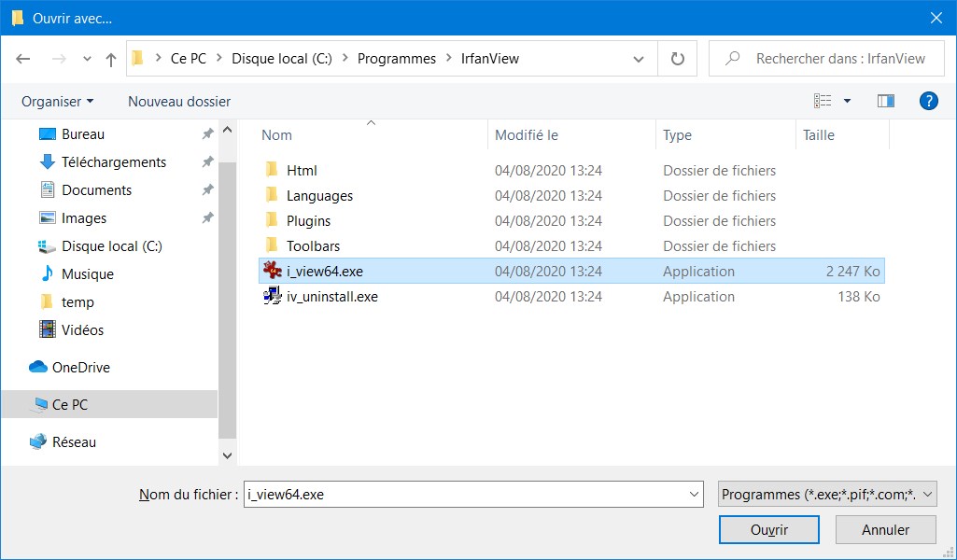Select the Html folder
Screen dimensions: 957x560
302,171
